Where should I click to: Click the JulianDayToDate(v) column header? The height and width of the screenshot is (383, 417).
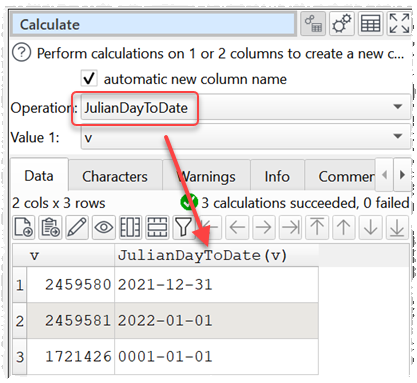point(216,256)
